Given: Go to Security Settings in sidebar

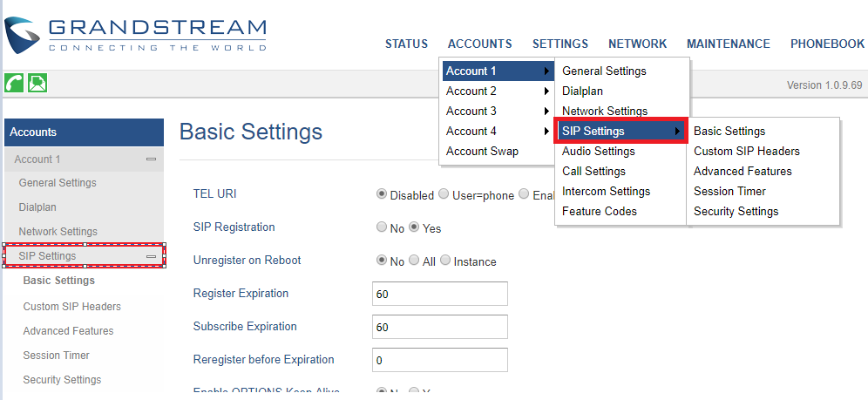Looking at the screenshot, I should point(62,380).
